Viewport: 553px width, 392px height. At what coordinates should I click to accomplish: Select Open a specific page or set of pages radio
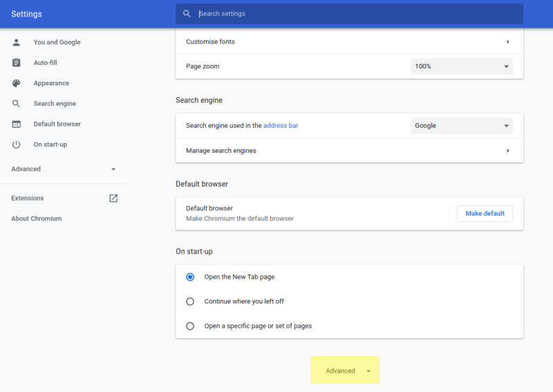[x=190, y=326]
